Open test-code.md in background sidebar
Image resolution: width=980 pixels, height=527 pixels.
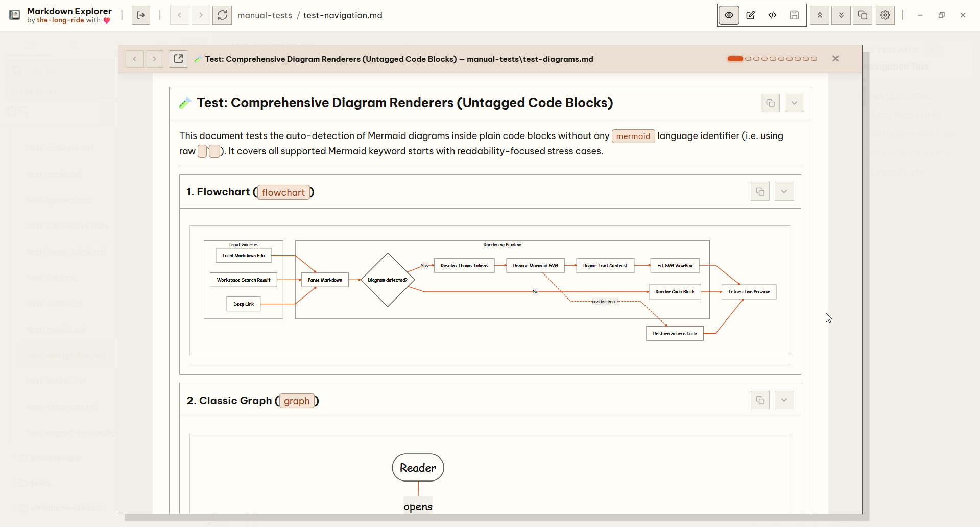pyautogui.click(x=55, y=174)
